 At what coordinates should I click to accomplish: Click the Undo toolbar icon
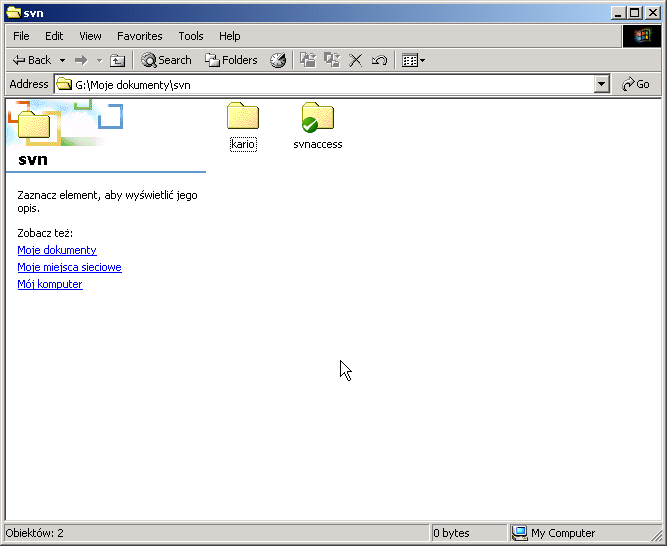click(379, 60)
